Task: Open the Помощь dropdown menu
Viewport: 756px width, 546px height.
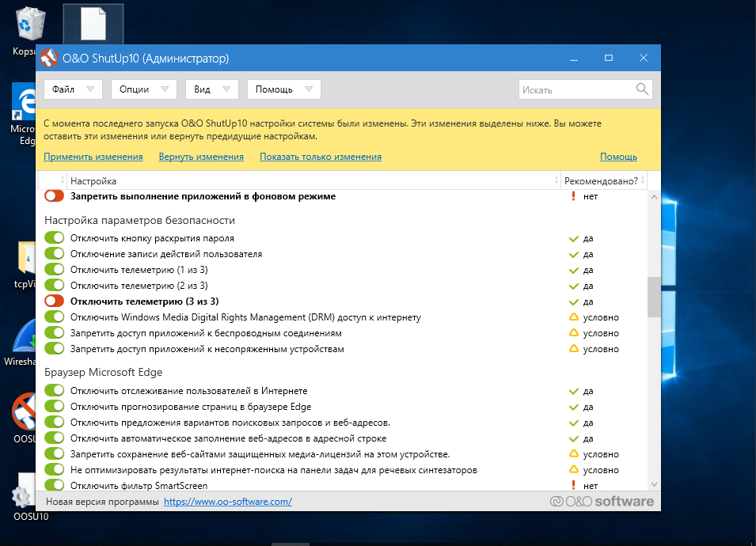Action: pyautogui.click(x=284, y=89)
